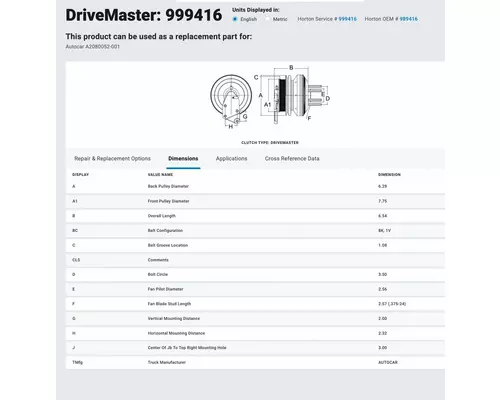The image size is (500, 400).
Task: Click the 2.32 Horizontal Mounting Distance value
Action: pyautogui.click(x=383, y=333)
